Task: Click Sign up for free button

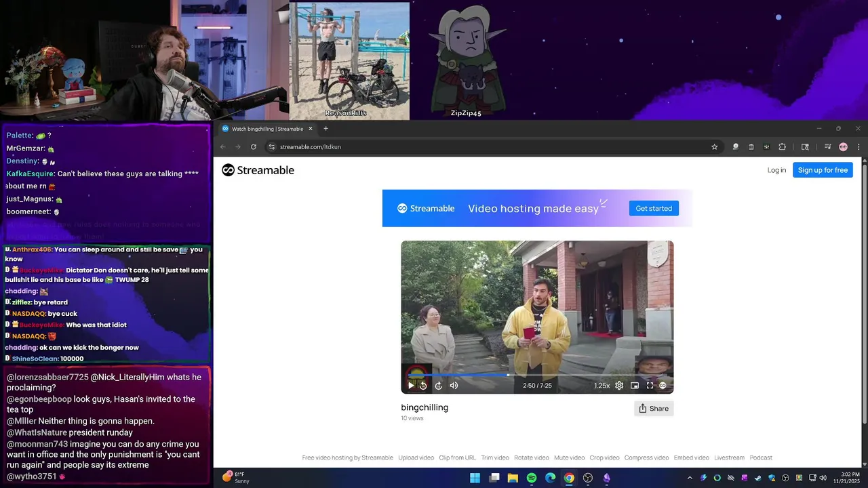Action: tap(823, 170)
